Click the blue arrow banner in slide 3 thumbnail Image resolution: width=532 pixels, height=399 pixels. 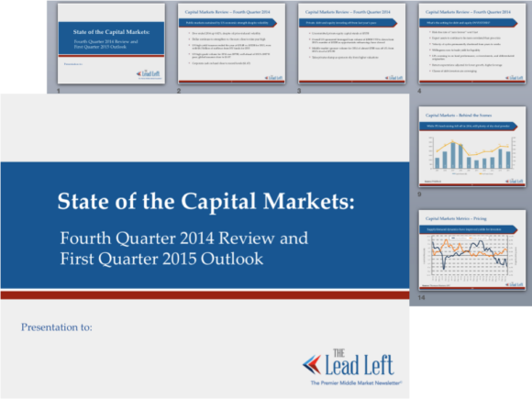(349, 23)
